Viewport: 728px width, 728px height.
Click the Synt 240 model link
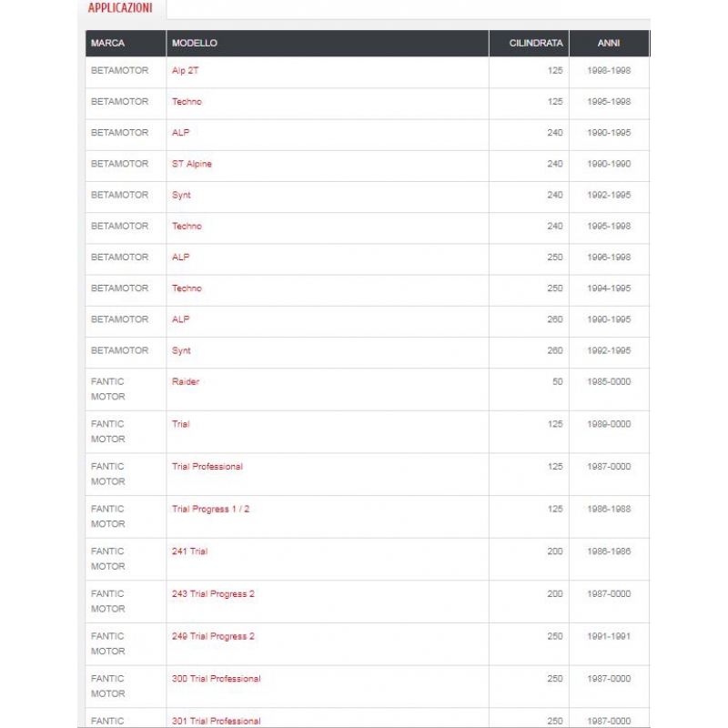[181, 195]
